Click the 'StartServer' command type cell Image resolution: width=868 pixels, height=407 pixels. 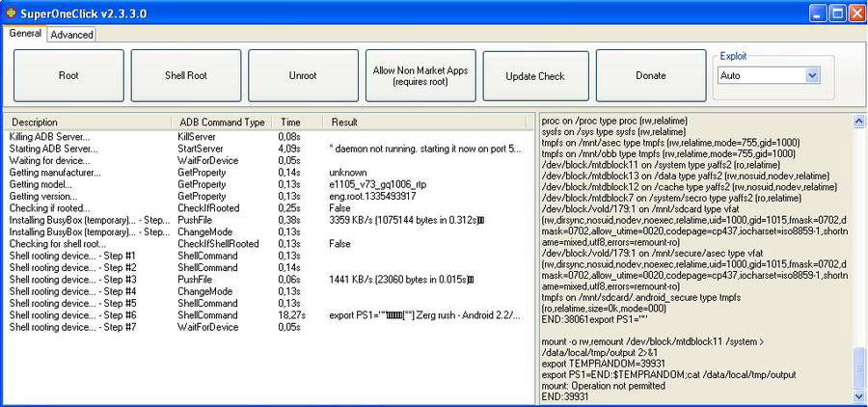tap(200, 149)
